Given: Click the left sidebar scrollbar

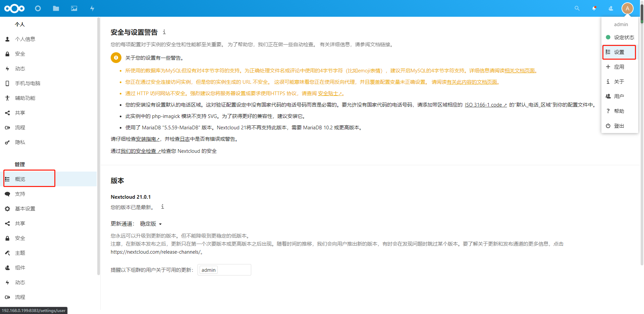Looking at the screenshot, I should coord(99,146).
